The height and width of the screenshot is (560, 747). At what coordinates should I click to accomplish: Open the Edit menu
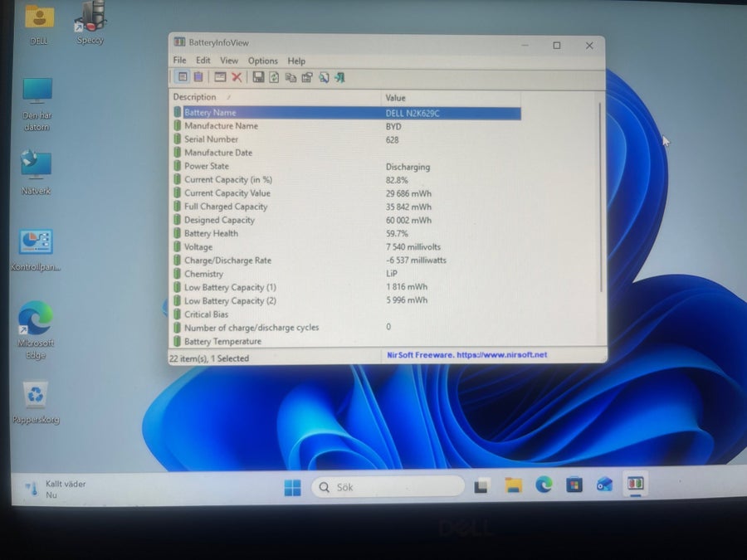point(203,60)
